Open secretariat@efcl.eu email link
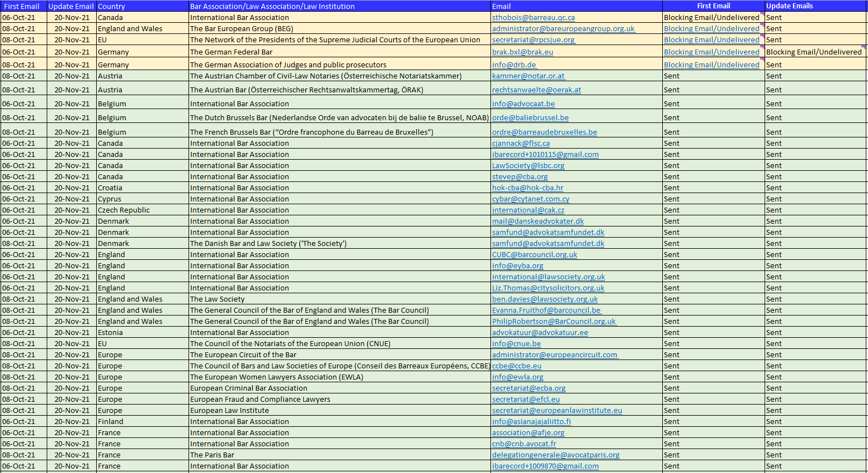868x473 pixels. coord(526,400)
